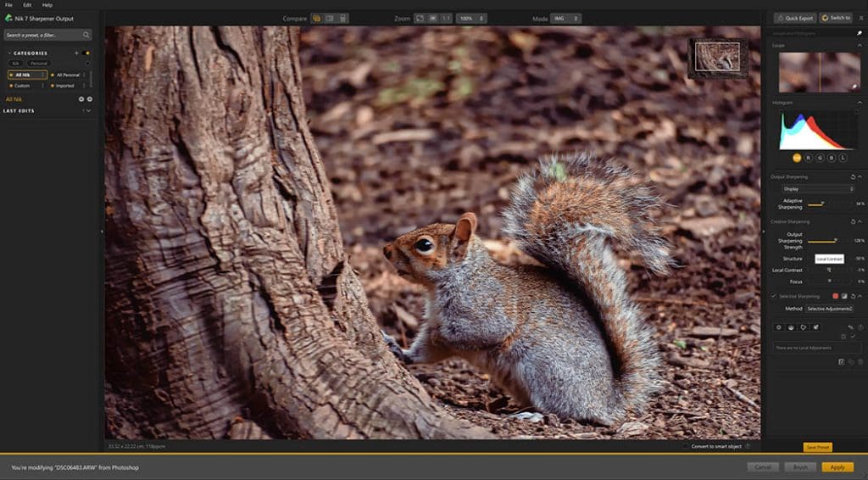This screenshot has width=868, height=480.
Task: Select the second local adjustment tool icon
Action: pos(791,327)
